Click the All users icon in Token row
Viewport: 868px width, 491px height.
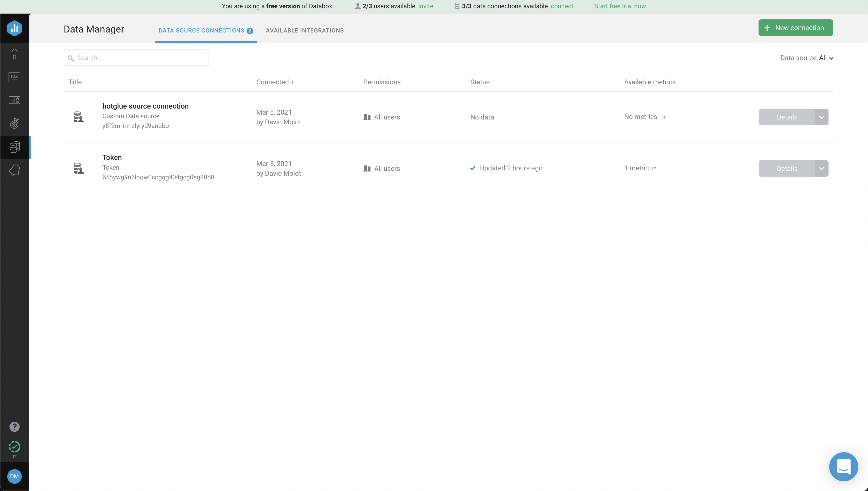(367, 168)
